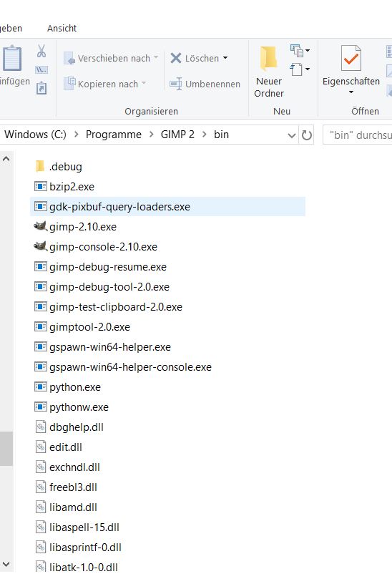Click the Paste shortcut icon
The height and width of the screenshot is (574, 392).
pyautogui.click(x=41, y=88)
